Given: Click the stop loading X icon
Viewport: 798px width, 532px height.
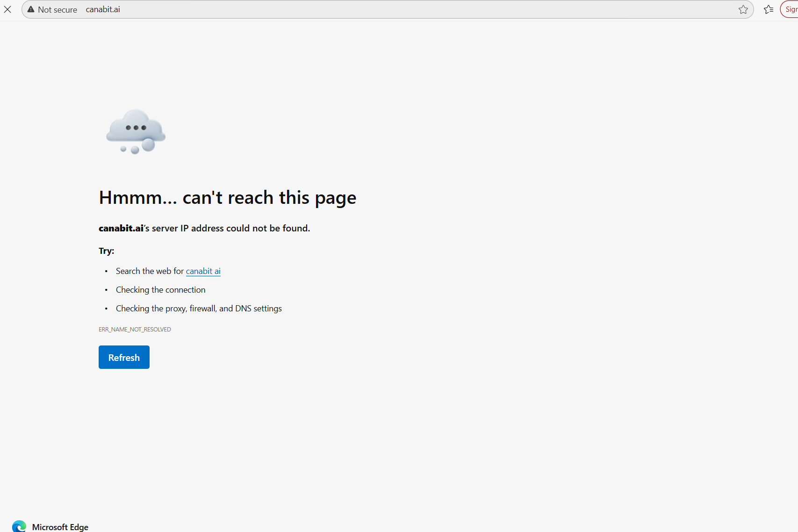Looking at the screenshot, I should (7, 9).
